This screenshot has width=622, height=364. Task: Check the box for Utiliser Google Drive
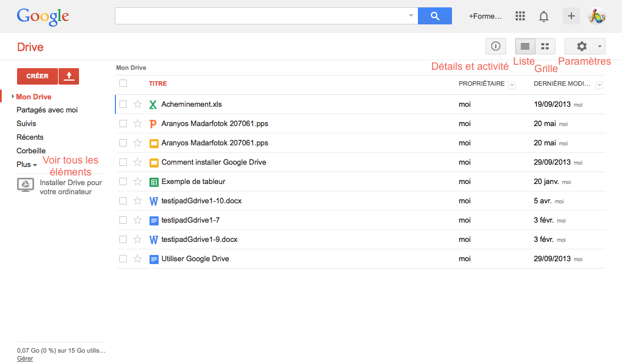pyautogui.click(x=123, y=258)
